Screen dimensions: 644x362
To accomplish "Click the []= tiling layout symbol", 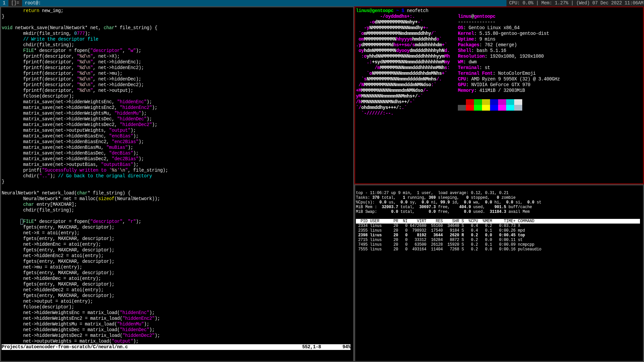I will pos(15,3).
